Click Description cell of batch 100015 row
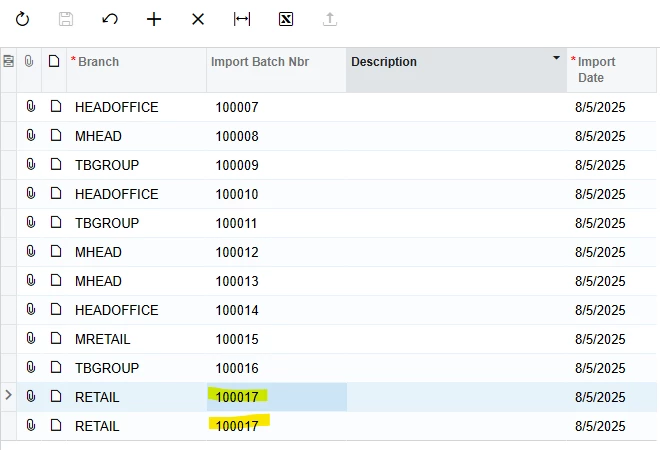 456,339
